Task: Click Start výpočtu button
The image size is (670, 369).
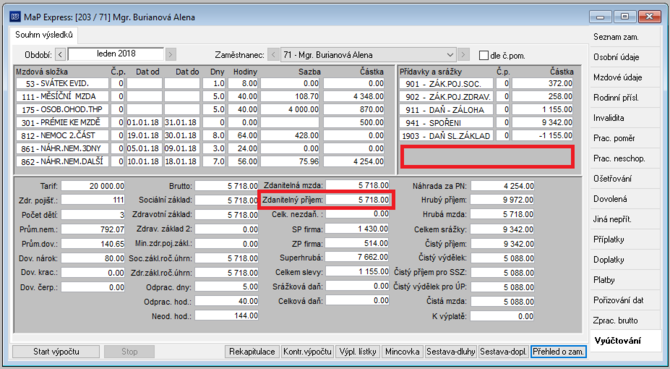Action: point(56,352)
